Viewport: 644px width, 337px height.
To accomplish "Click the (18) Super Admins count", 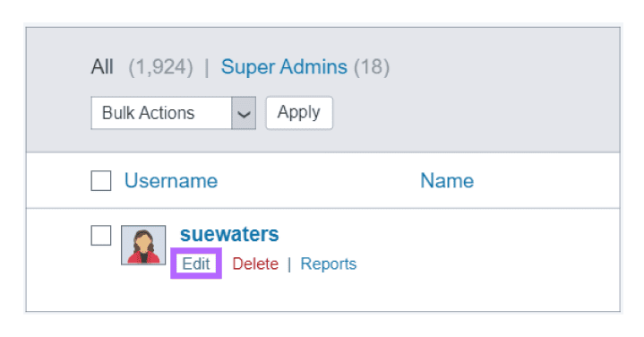I will point(372,67).
